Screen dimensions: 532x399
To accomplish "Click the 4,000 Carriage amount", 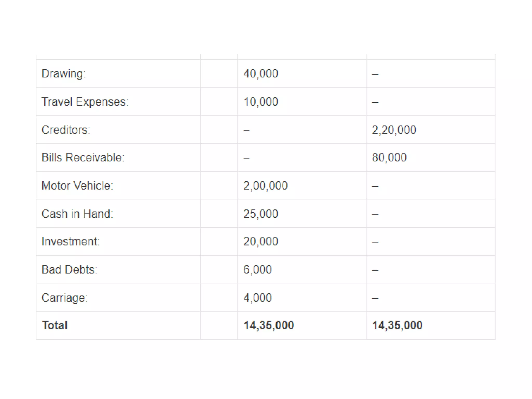I will [x=257, y=298].
